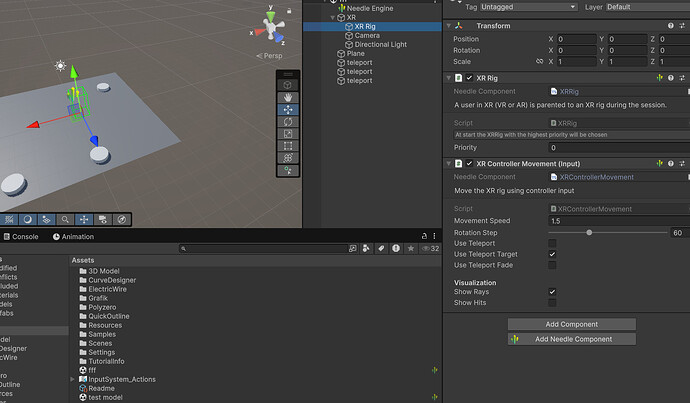690x403 pixels.
Task: Click the Add Needle Component button
Action: [x=572, y=339]
